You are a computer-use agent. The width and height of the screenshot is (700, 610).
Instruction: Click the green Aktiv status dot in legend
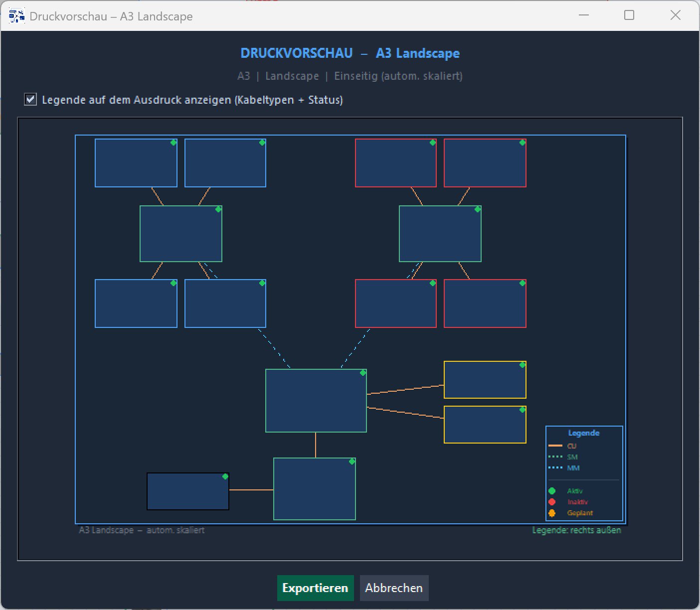coord(552,491)
